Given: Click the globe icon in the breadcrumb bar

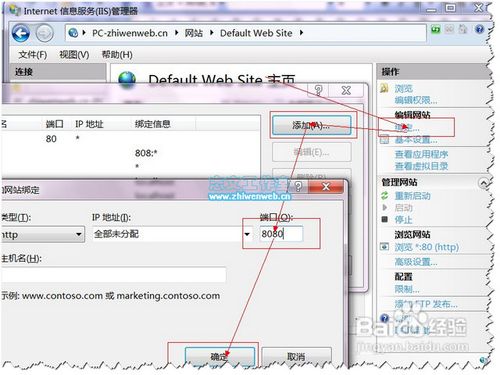Looking at the screenshot, I should pos(73,33).
